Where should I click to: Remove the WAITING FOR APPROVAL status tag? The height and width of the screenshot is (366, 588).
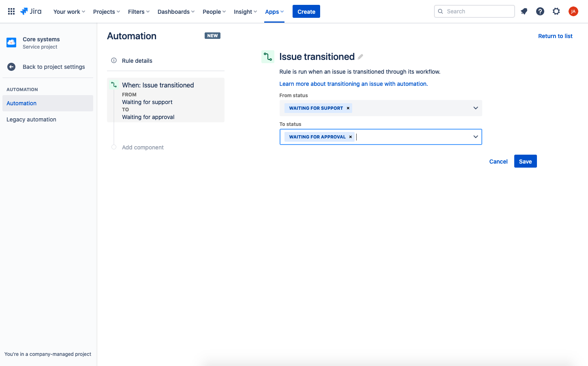351,137
